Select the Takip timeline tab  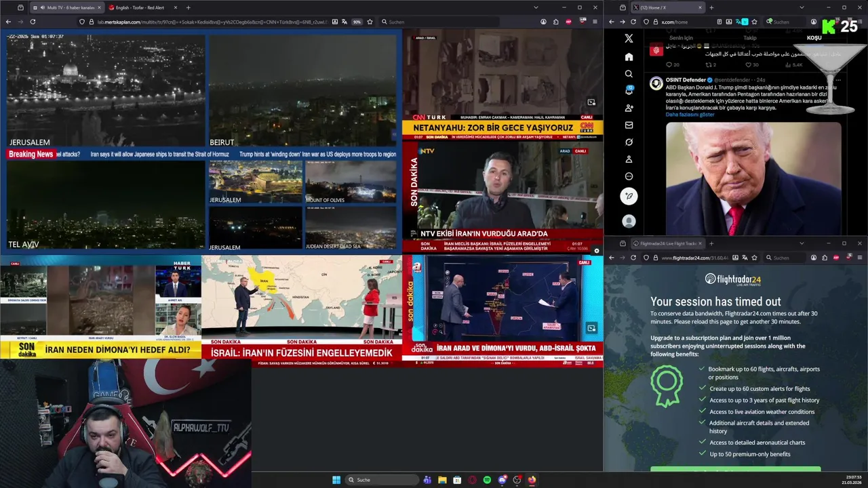pyautogui.click(x=750, y=38)
